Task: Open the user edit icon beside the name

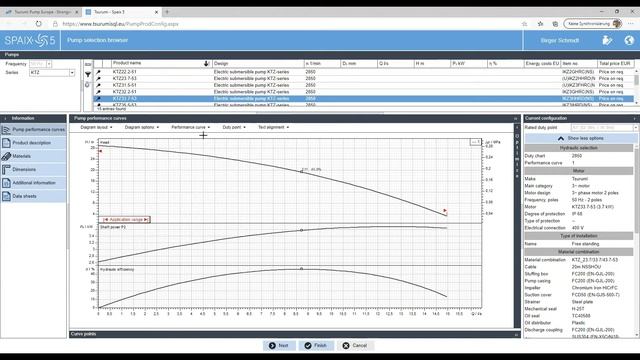Action: coord(607,40)
